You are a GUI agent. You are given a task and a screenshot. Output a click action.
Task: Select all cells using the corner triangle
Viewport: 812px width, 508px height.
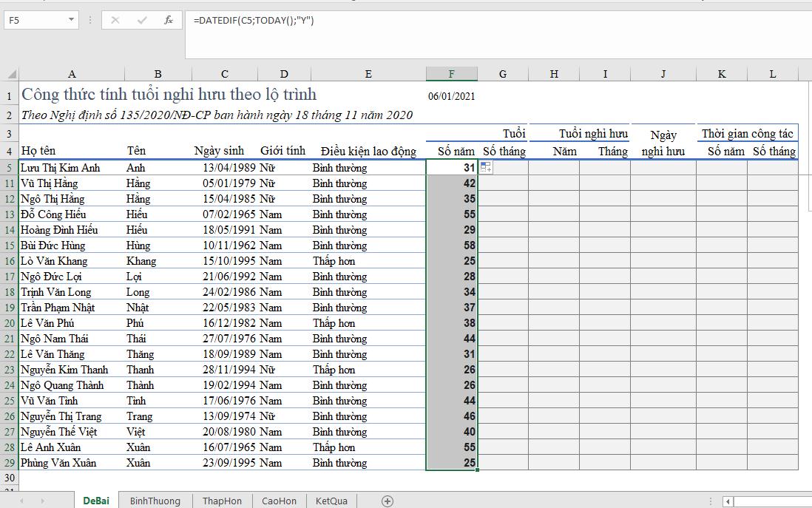click(x=11, y=74)
